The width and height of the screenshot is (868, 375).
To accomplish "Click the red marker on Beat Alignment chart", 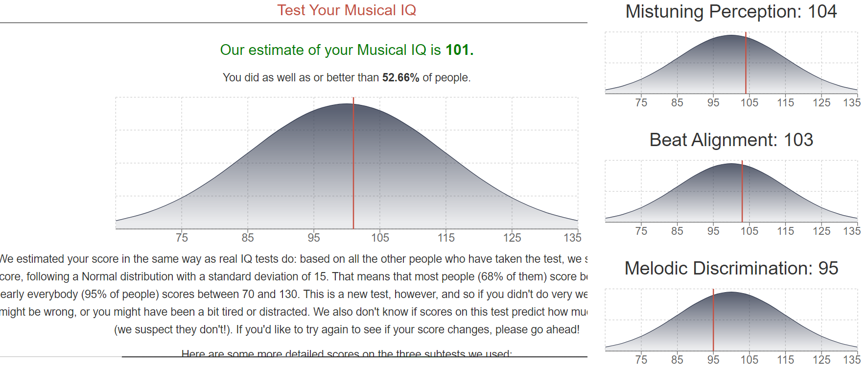I will (742, 191).
